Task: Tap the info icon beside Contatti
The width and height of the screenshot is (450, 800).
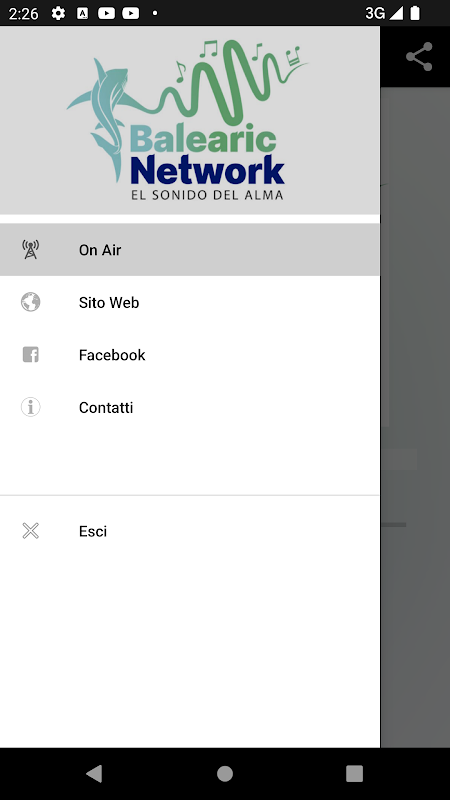Action: 31,407
